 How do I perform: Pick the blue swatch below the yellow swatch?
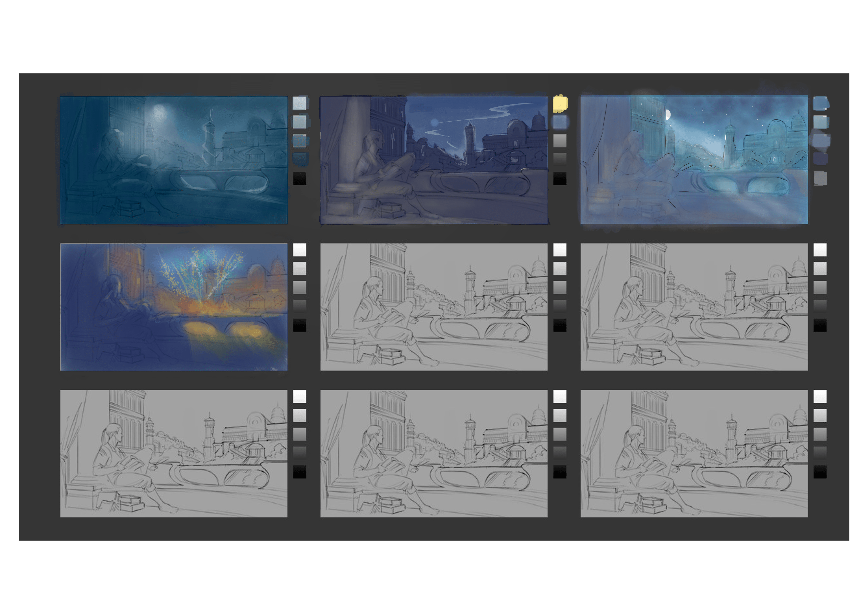pos(560,122)
